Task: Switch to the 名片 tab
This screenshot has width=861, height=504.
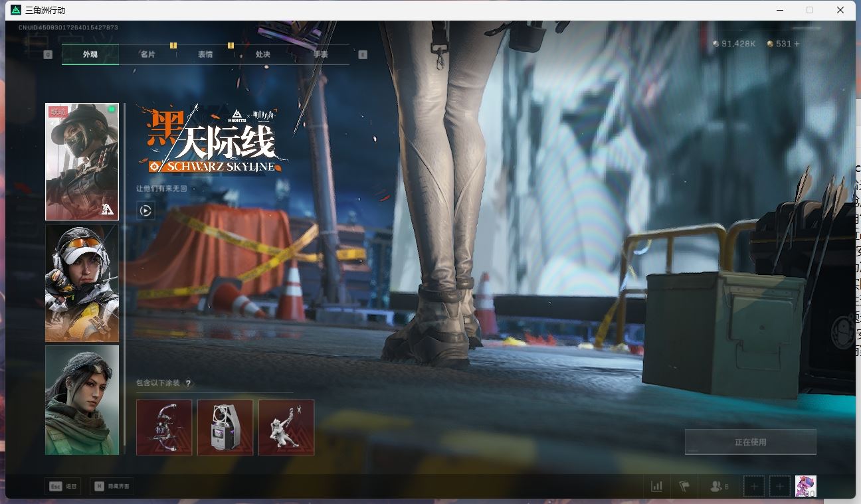Action: point(147,54)
